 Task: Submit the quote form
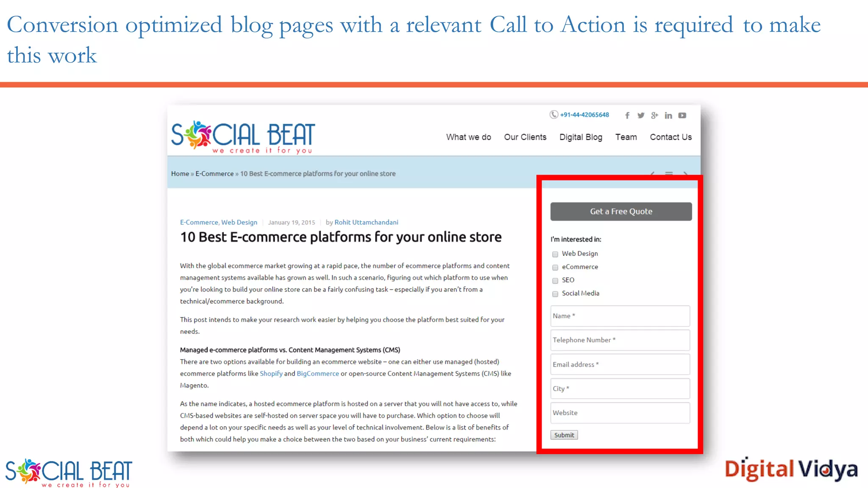[x=564, y=435]
